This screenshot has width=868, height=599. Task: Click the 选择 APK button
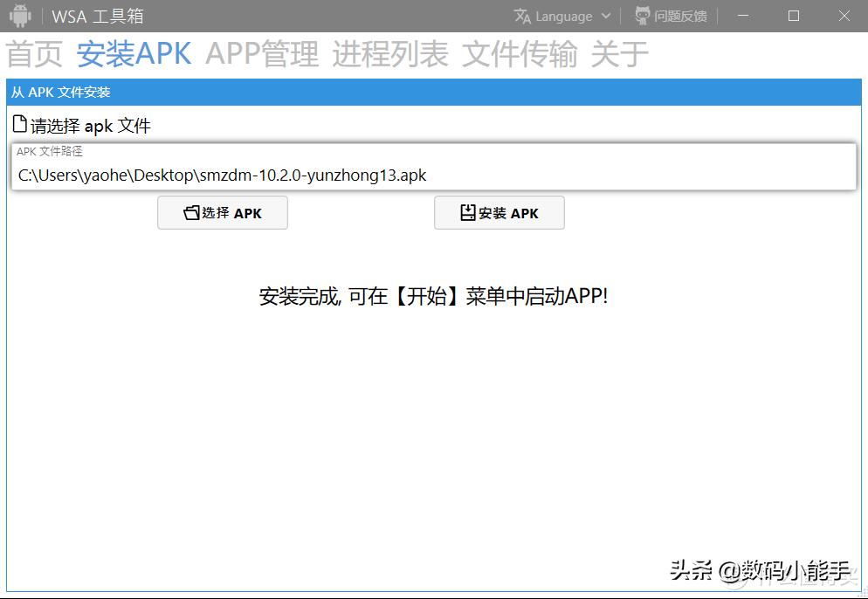223,212
